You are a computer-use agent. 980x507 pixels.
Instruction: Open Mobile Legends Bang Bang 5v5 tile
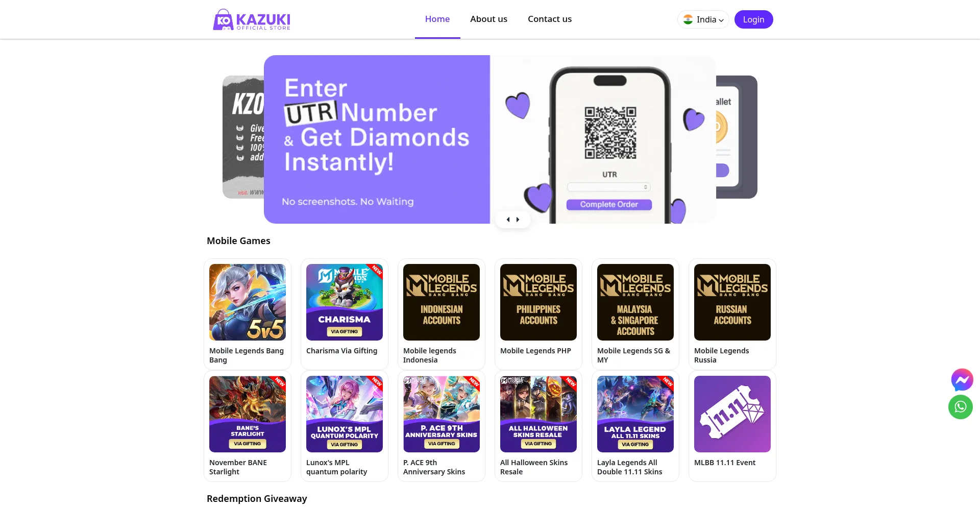coord(248,302)
